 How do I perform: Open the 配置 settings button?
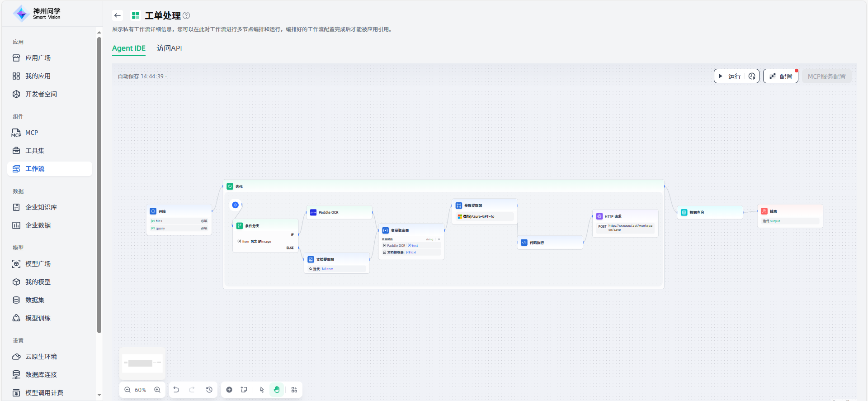click(x=781, y=76)
